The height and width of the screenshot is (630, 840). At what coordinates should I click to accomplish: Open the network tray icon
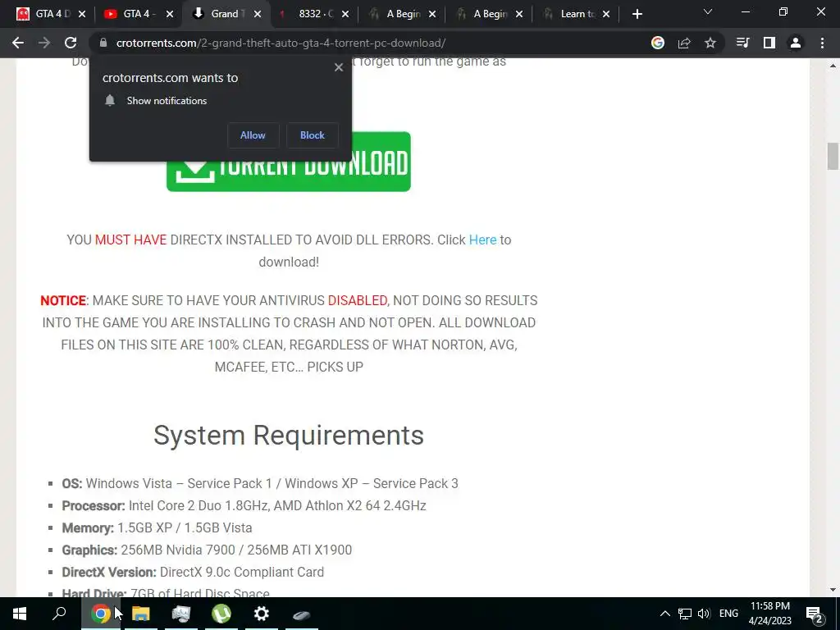[685, 614]
